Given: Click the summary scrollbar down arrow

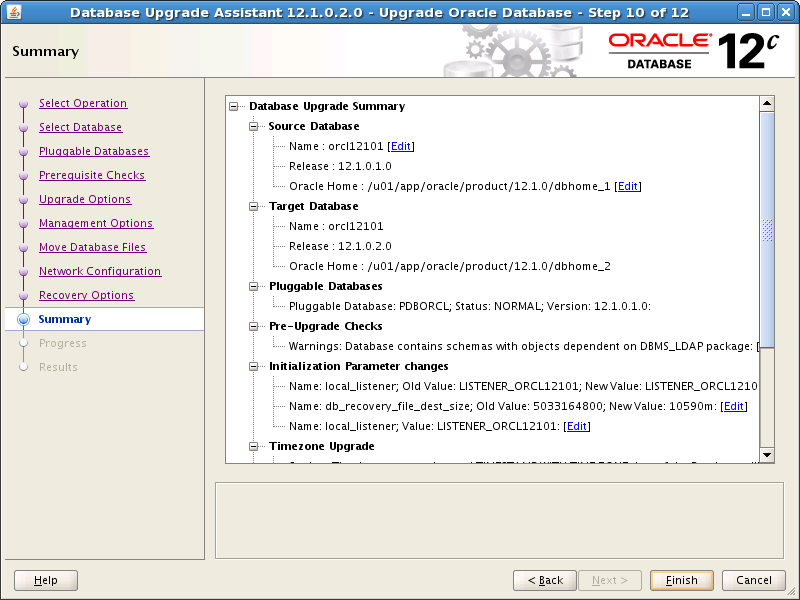Looking at the screenshot, I should (x=767, y=455).
